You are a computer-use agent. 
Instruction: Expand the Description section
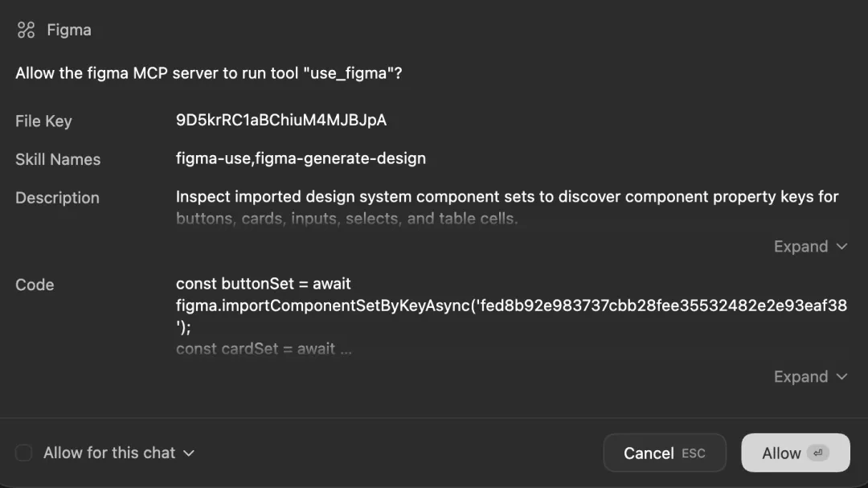pyautogui.click(x=810, y=247)
